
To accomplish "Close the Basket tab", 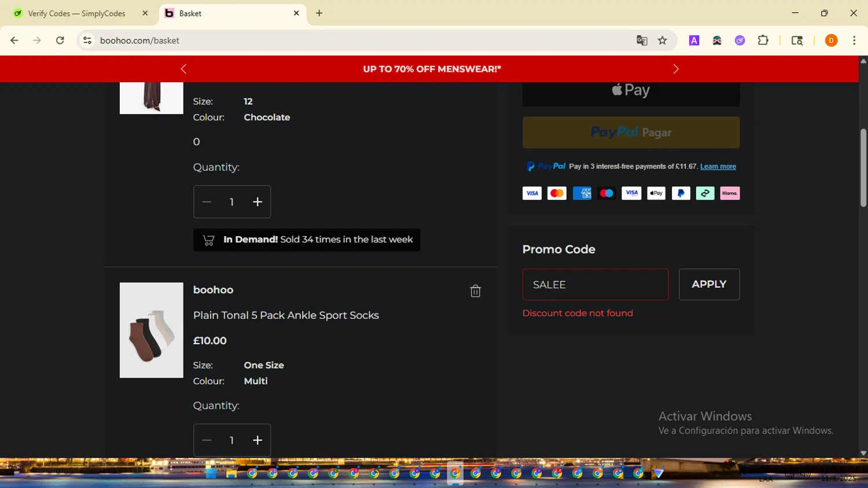I will click(296, 13).
